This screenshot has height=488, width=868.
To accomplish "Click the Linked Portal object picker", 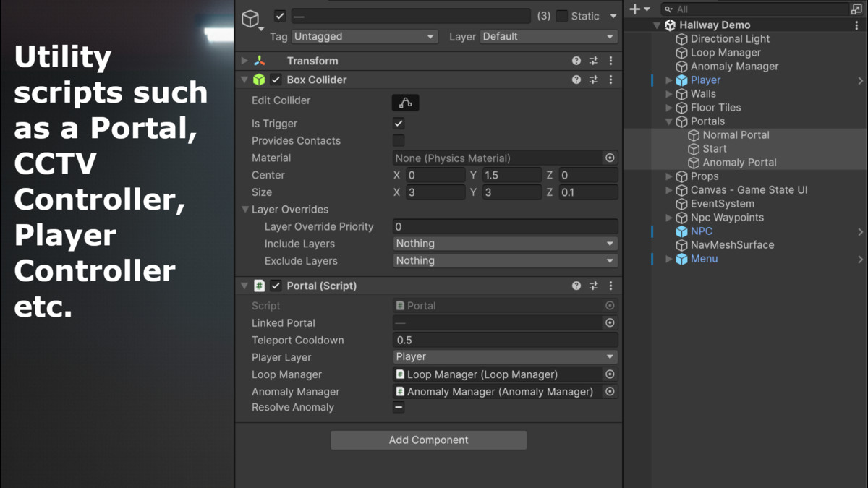I will click(x=610, y=323).
